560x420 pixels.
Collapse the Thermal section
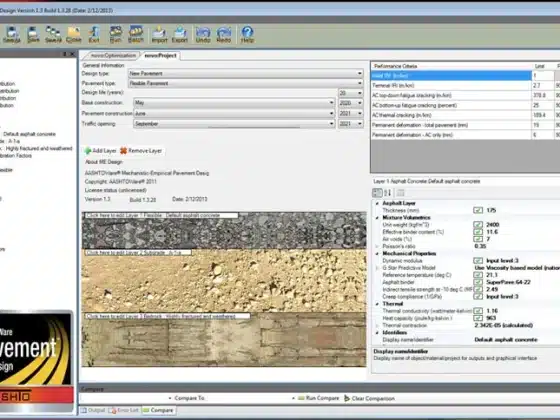pyautogui.click(x=377, y=304)
